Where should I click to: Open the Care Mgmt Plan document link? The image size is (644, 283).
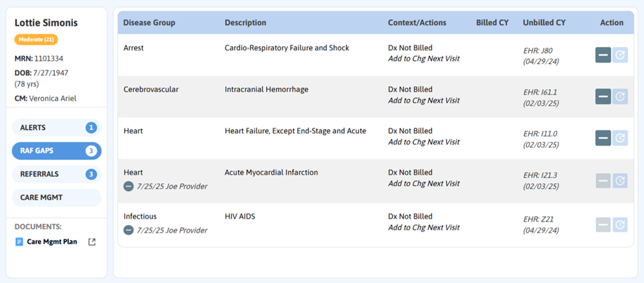pyautogui.click(x=52, y=242)
